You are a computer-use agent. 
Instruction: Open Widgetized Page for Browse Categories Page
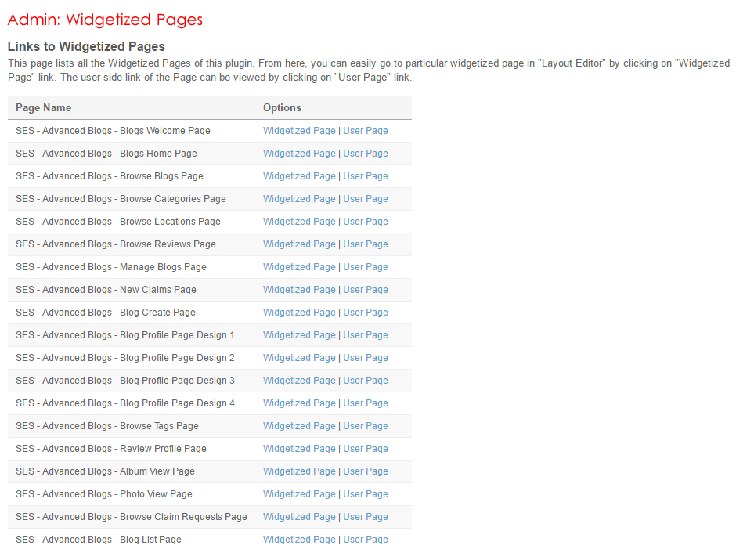coord(299,199)
